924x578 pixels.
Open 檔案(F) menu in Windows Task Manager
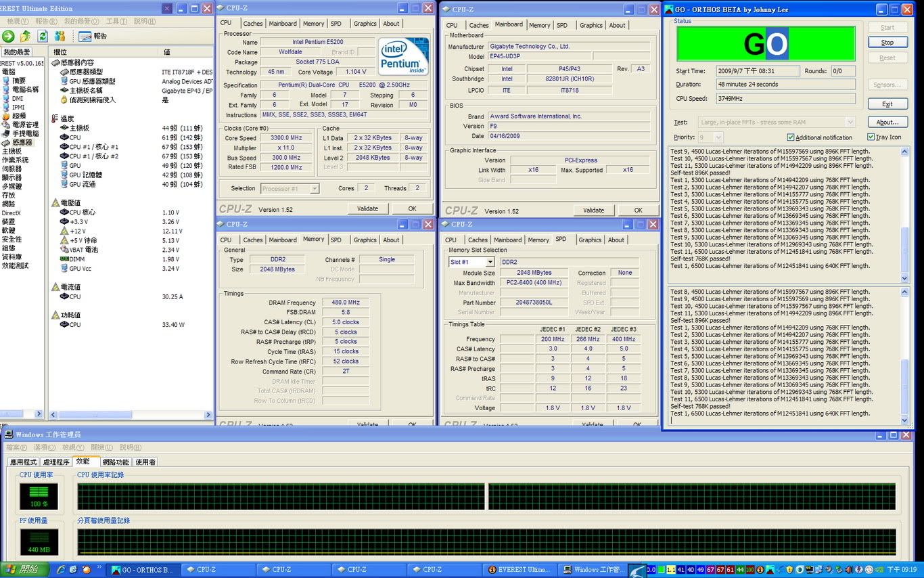[17, 447]
